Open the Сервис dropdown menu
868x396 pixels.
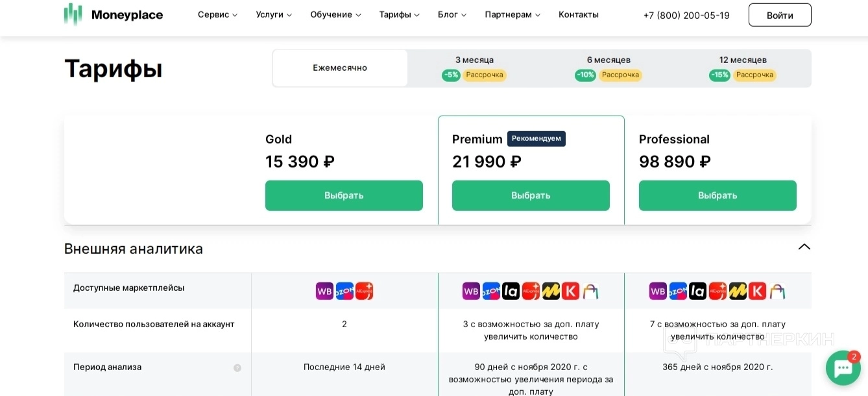click(x=217, y=15)
